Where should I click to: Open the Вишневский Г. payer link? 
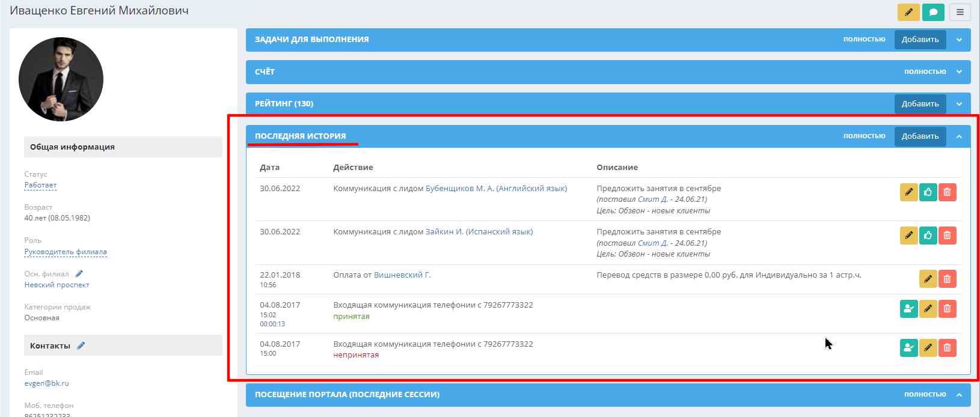402,275
